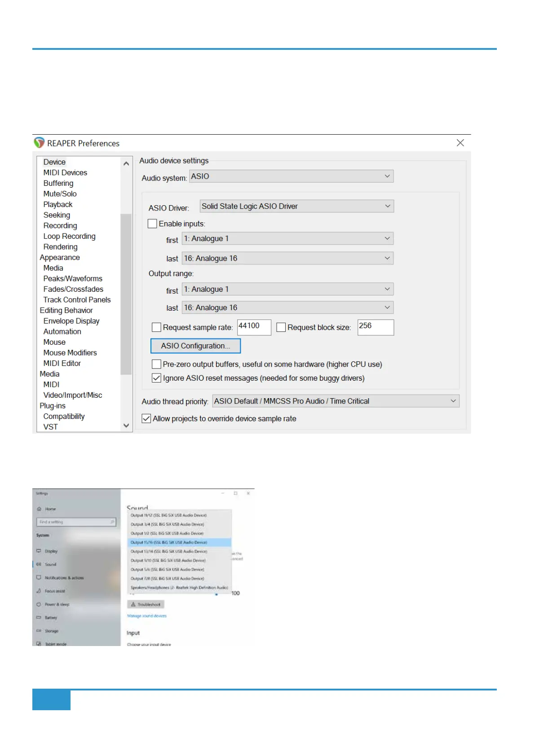This screenshot has height=756, width=535.
Task: Open Output range last channel dropdown
Action: point(287,308)
